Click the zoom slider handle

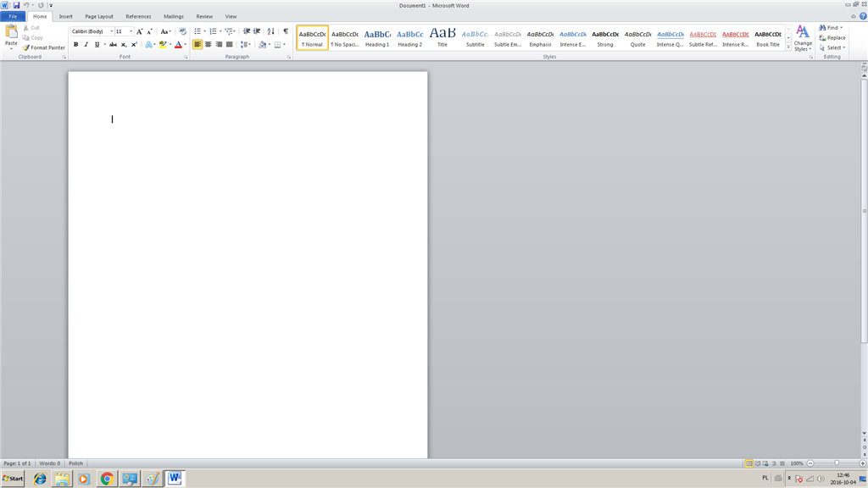(837, 463)
